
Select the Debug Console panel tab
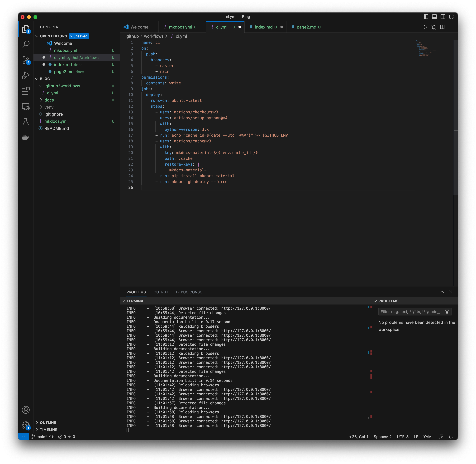point(191,292)
